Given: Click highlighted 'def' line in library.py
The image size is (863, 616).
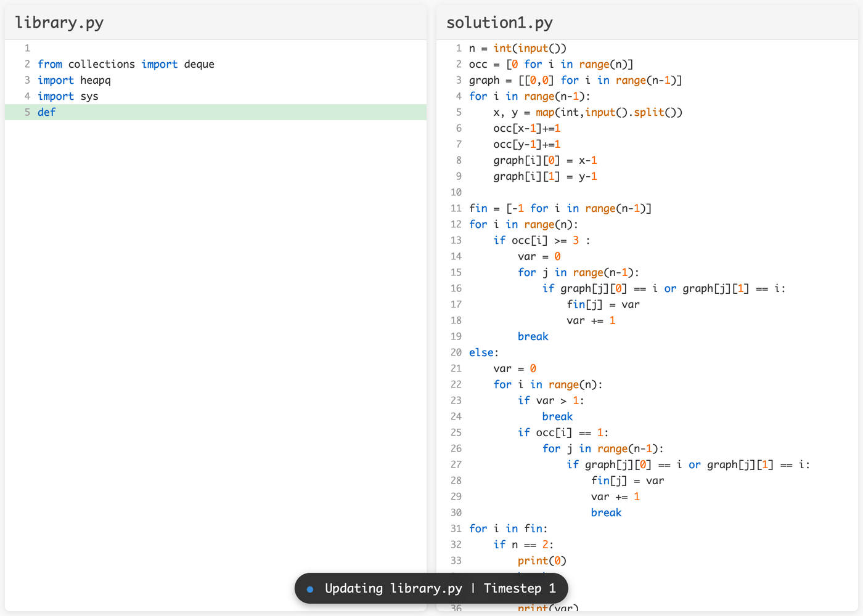Looking at the screenshot, I should pyautogui.click(x=216, y=112).
